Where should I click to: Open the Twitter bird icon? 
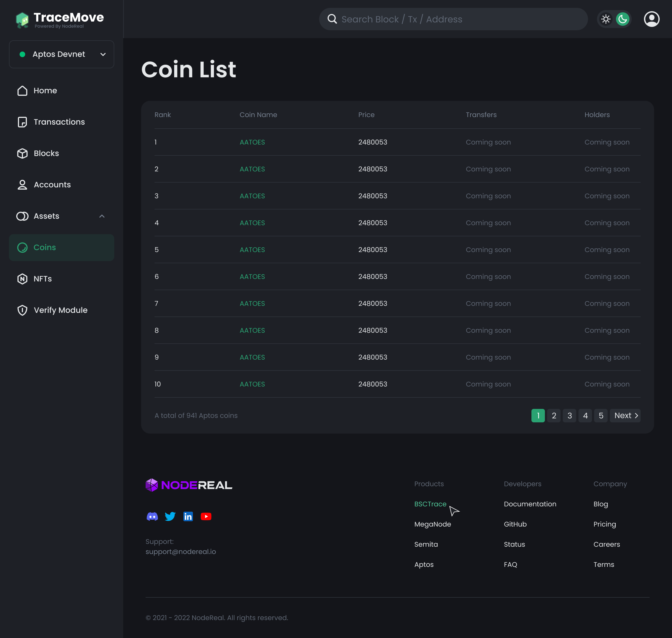(x=170, y=516)
